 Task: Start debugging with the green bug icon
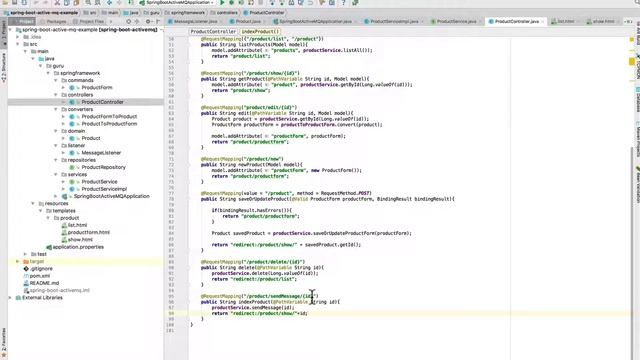(231, 2)
